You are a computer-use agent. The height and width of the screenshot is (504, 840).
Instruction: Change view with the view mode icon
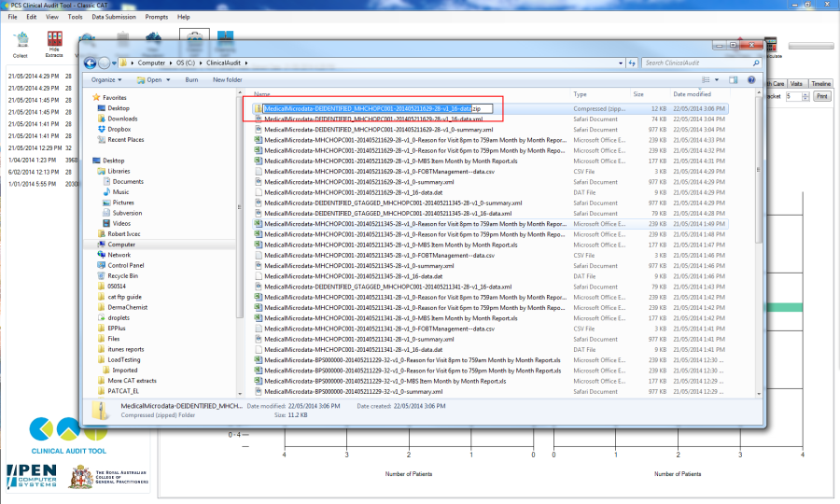click(x=706, y=80)
